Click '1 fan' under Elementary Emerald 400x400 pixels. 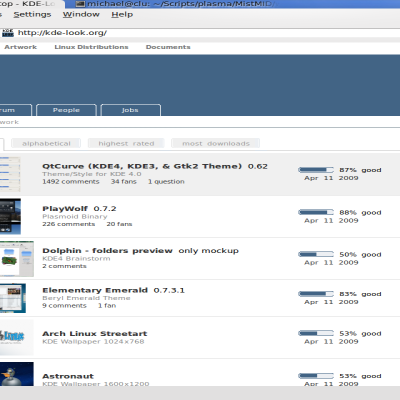pyautogui.click(x=107, y=306)
